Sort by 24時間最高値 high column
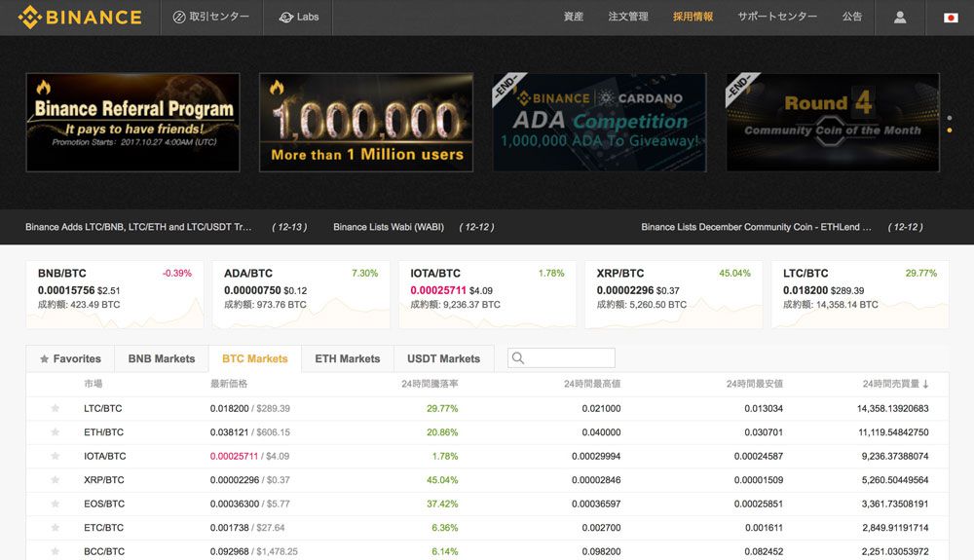 [592, 384]
